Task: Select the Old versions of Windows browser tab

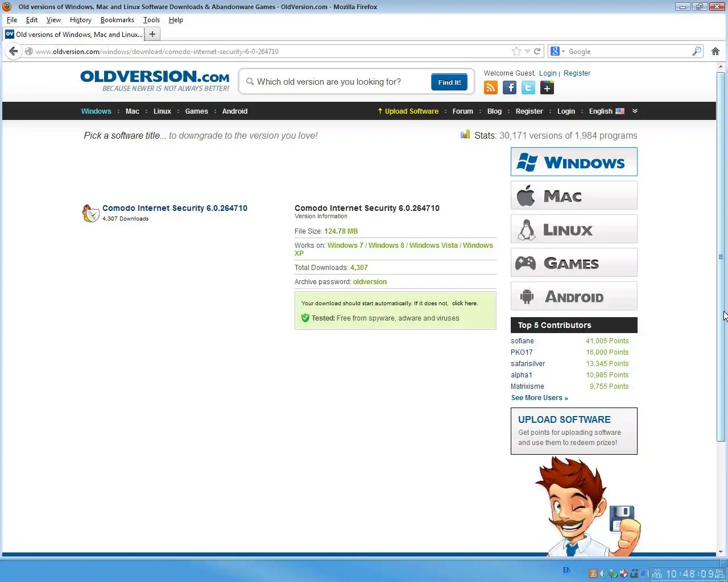Action: [74, 34]
